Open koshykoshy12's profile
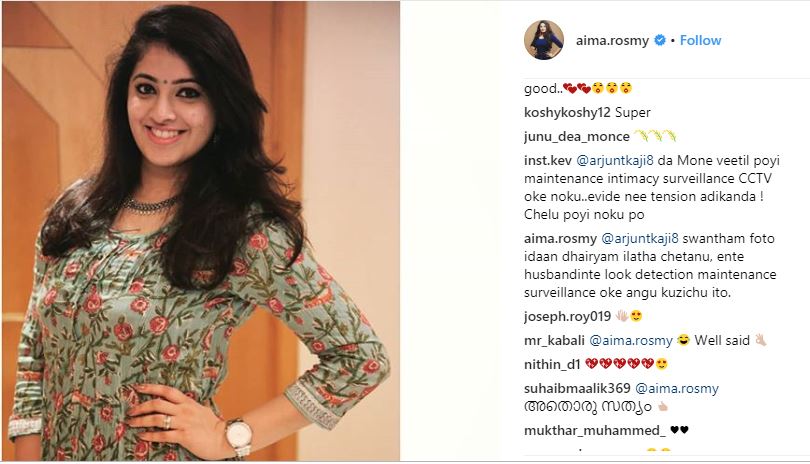 coord(567,112)
